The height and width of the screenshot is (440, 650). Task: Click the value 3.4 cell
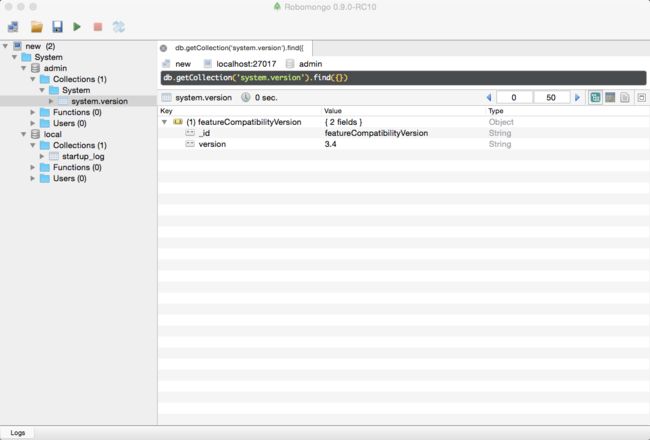[330, 144]
